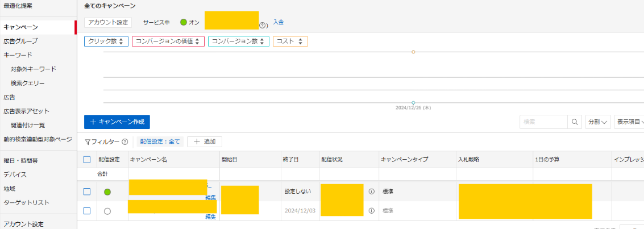The width and height of the screenshot is (644, 229).
Task: Click help icon next to フィルター
Action: [124, 142]
